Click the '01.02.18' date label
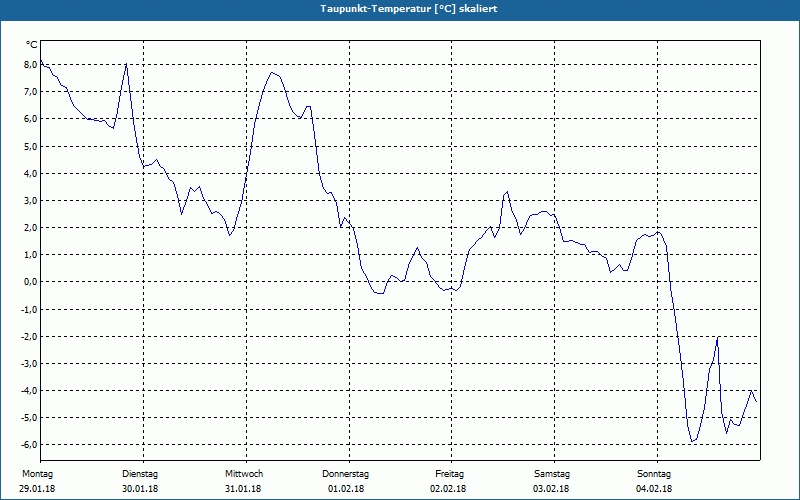The height and width of the screenshot is (500, 800). (x=346, y=489)
